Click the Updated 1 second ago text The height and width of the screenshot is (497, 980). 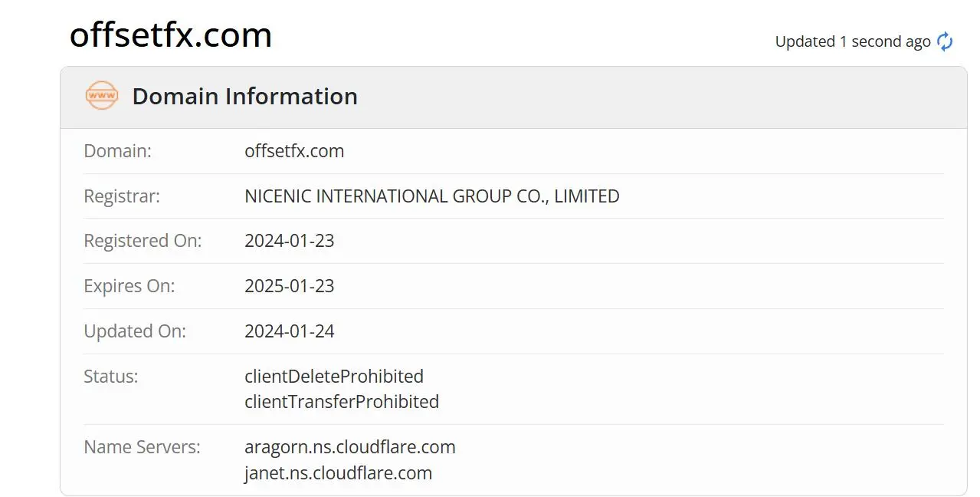(x=853, y=41)
